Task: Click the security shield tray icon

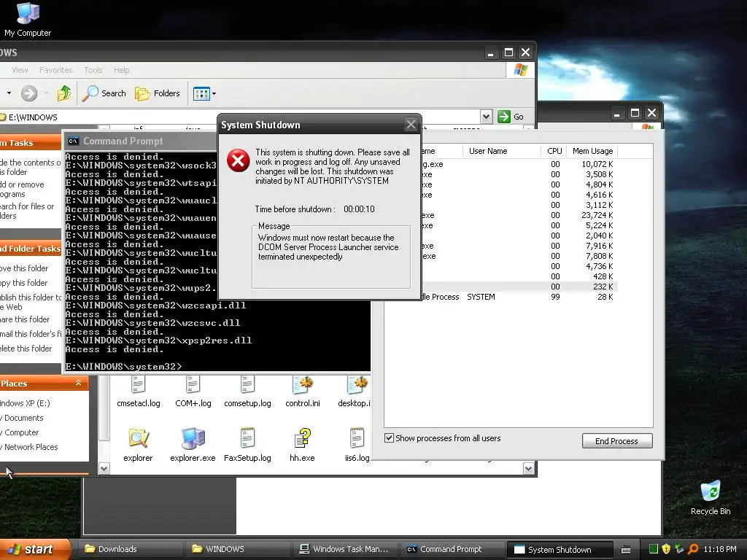Action: 667,549
